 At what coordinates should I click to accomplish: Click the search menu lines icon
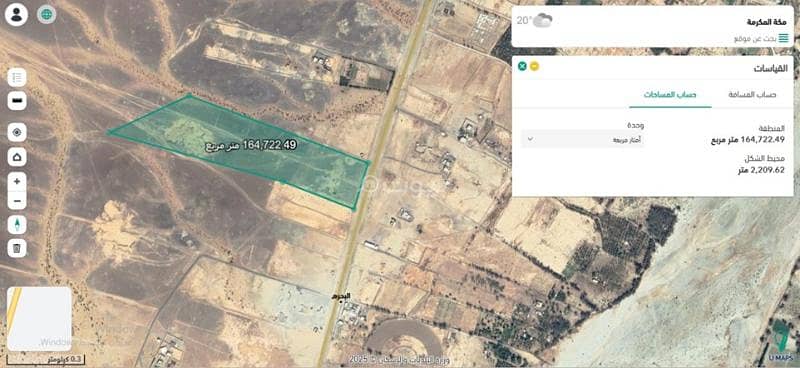783,38
